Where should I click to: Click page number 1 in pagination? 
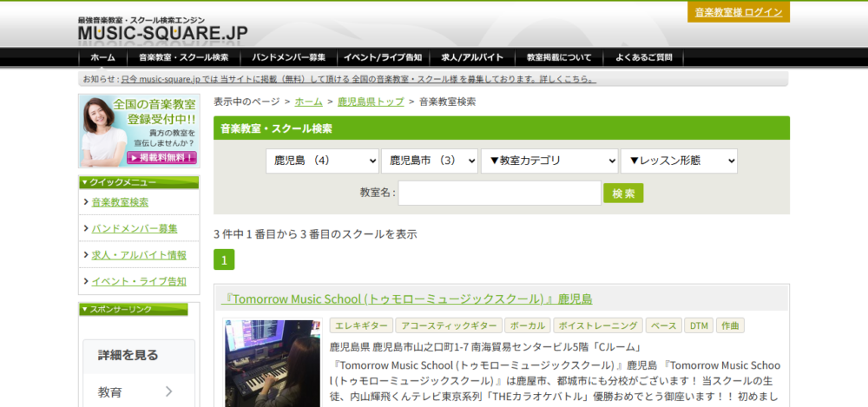click(224, 259)
